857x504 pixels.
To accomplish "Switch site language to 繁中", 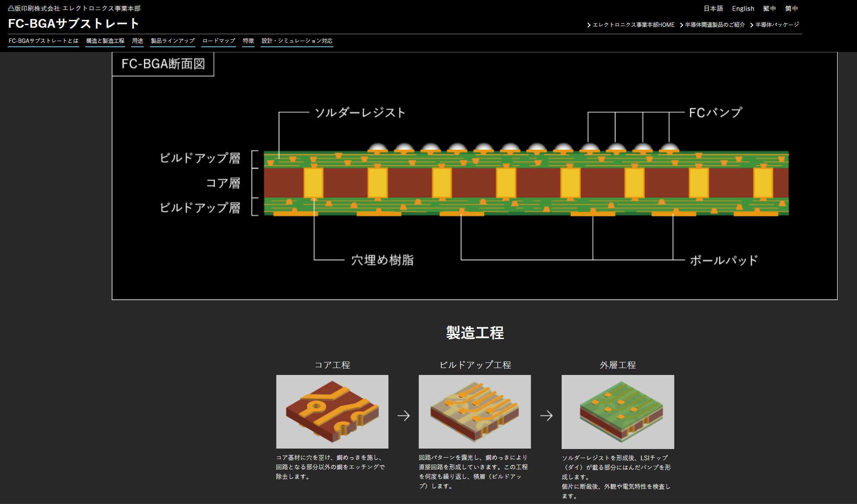I will pyautogui.click(x=770, y=8).
